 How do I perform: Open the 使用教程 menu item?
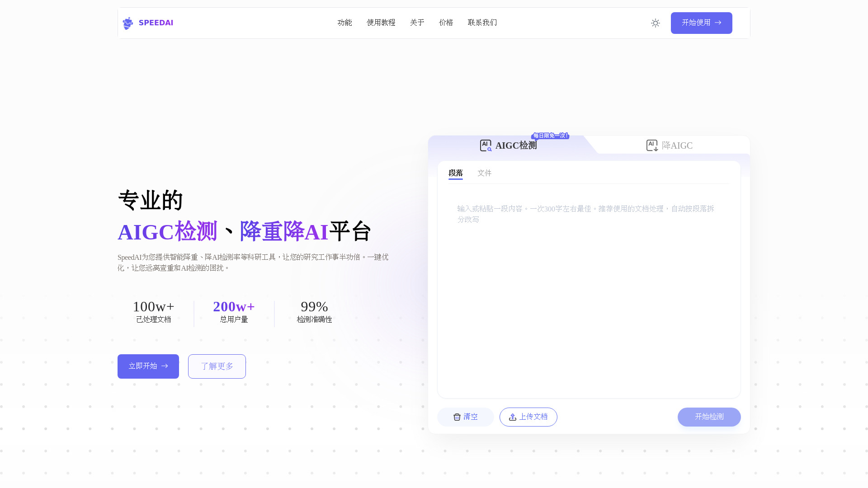coord(381,23)
